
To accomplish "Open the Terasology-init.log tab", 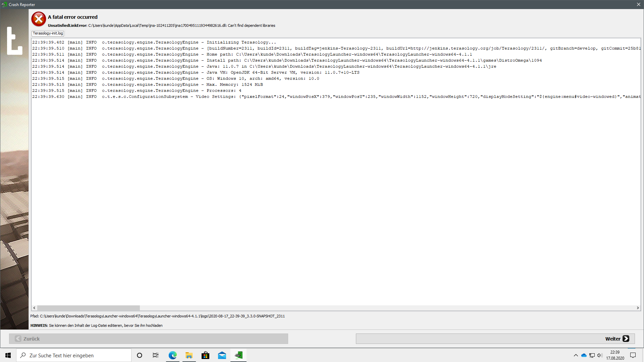I will tap(48, 34).
